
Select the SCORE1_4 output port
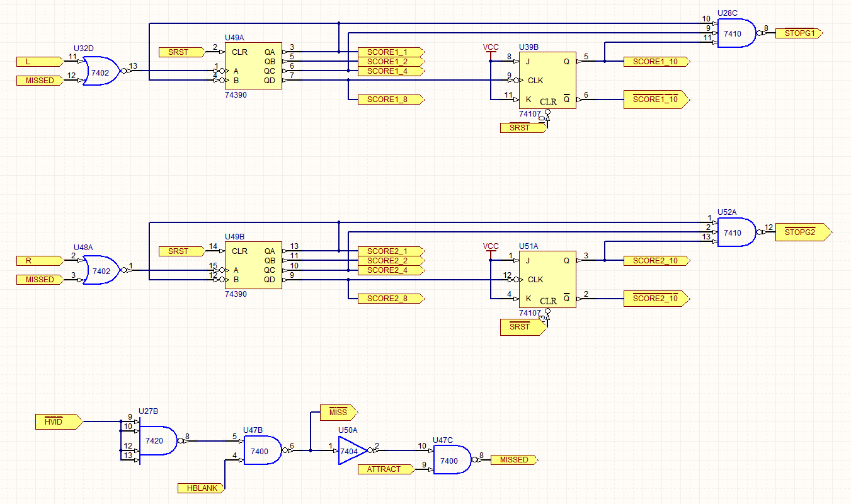[x=391, y=71]
